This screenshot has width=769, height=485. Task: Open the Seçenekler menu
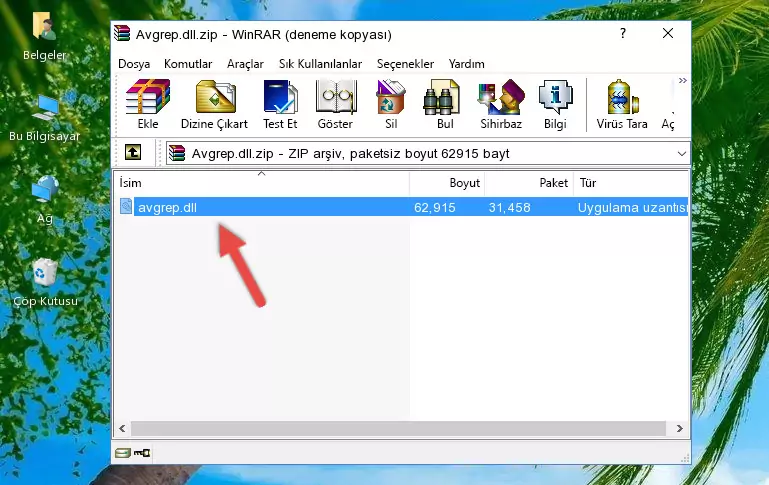(x=405, y=64)
